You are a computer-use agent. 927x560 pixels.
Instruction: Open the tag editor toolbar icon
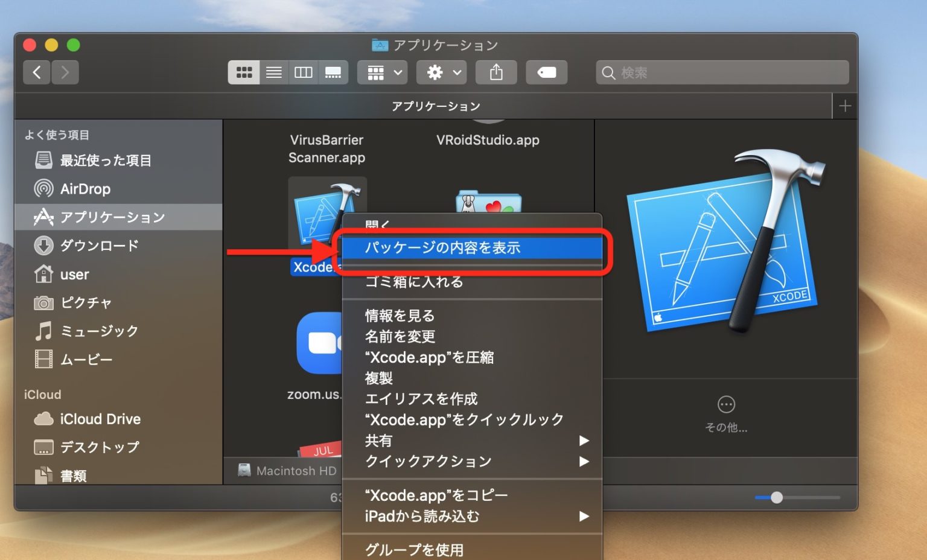[546, 72]
